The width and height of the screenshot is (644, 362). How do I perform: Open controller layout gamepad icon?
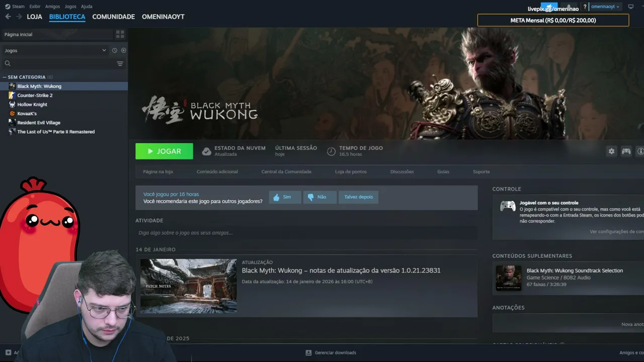coord(626,151)
